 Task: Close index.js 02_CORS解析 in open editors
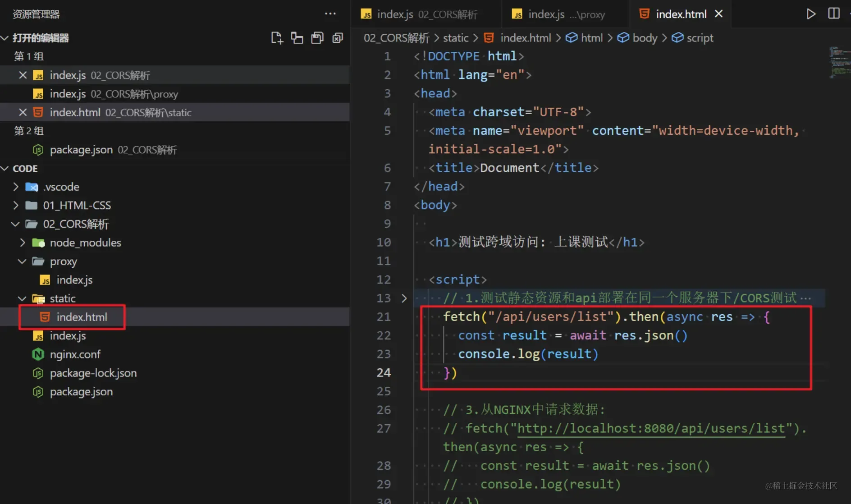[23, 75]
